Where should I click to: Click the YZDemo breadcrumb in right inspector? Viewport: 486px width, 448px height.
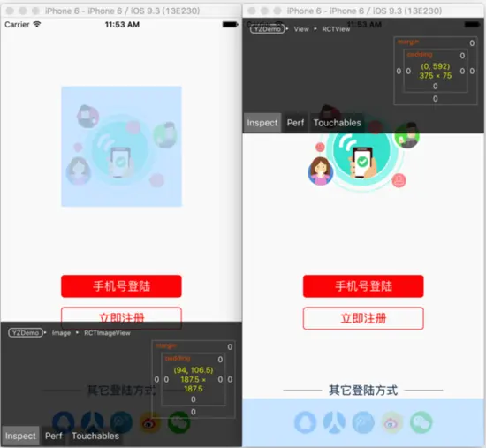coord(268,29)
